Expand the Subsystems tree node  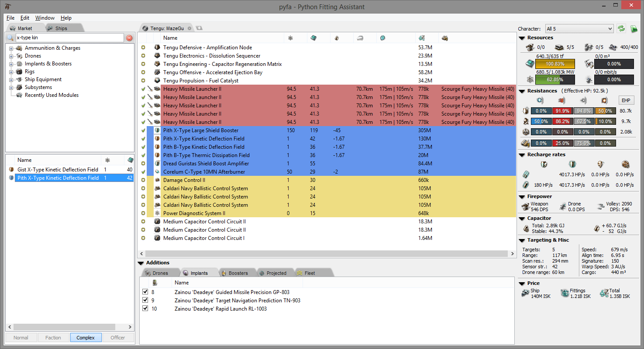click(x=11, y=87)
